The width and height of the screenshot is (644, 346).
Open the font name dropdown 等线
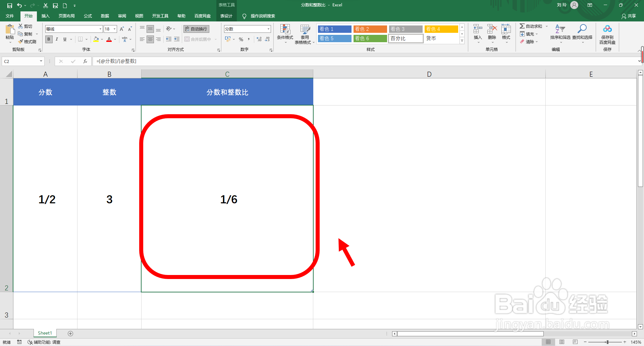pyautogui.click(x=100, y=29)
